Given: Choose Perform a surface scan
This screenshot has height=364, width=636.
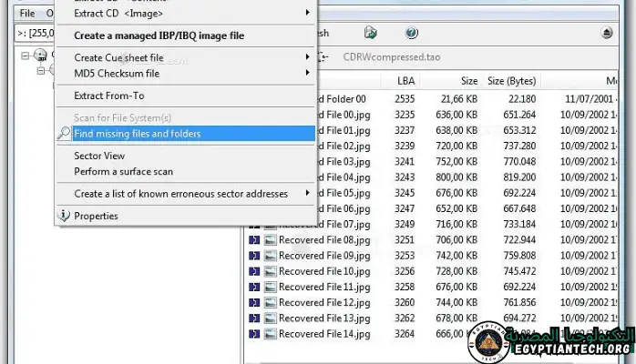Looking at the screenshot, I should [x=123, y=171].
